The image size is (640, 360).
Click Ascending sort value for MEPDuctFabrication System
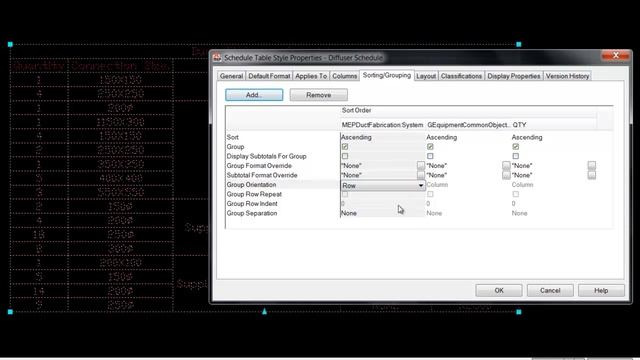[356, 137]
